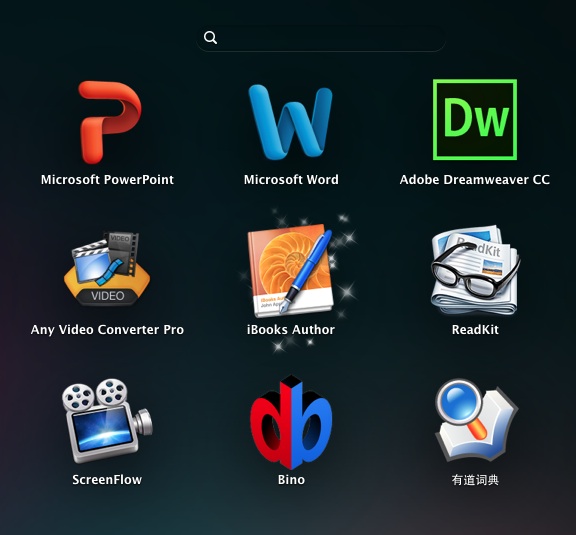Click the "iBooks Author" label text
Screen dimensions: 576x535
[x=291, y=330]
